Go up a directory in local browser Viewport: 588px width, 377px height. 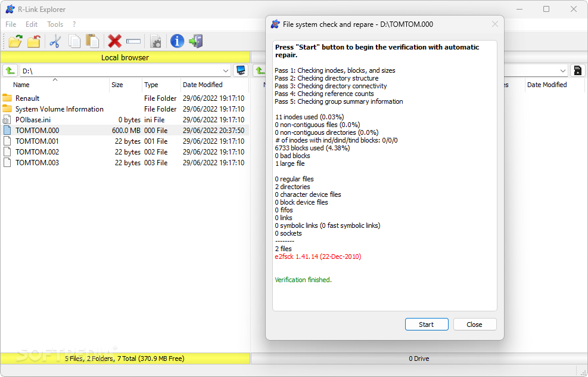(x=10, y=70)
